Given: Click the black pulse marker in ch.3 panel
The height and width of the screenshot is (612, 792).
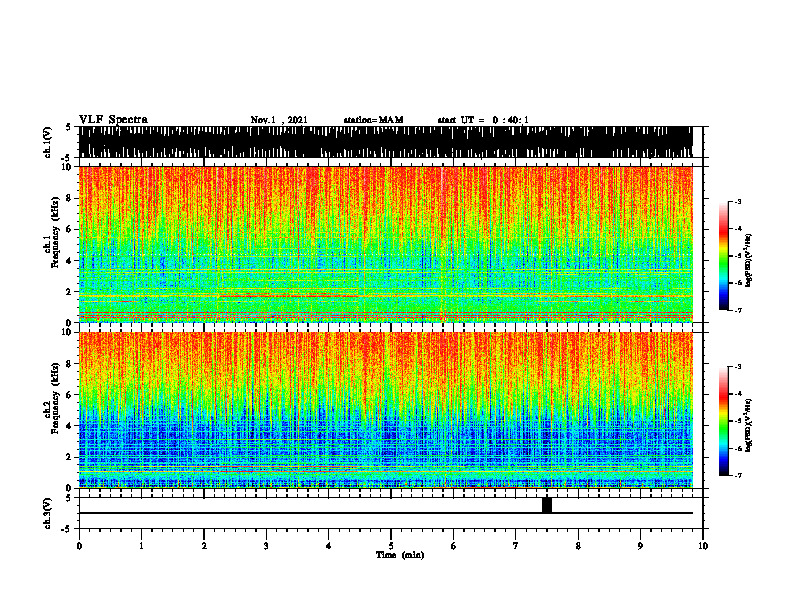Looking at the screenshot, I should pos(547,505).
